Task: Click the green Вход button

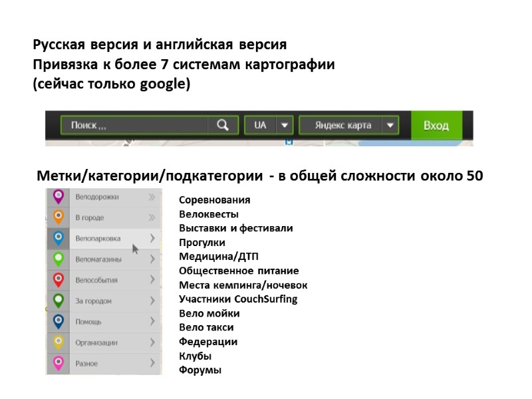Action: 435,124
